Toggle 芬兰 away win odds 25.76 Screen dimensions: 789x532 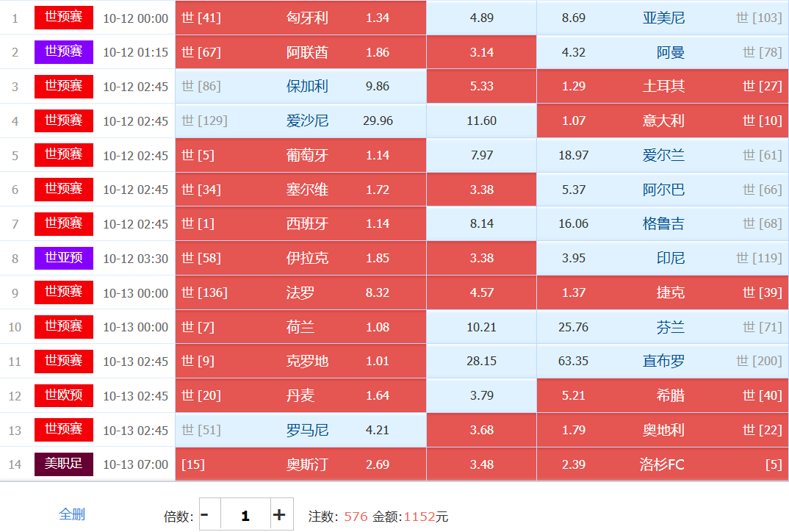point(573,327)
